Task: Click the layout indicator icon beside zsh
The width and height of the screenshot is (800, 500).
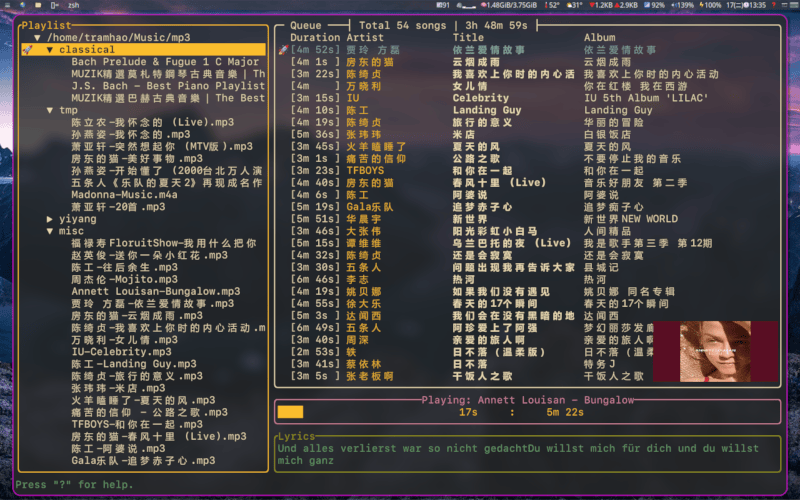Action: click(x=55, y=5)
